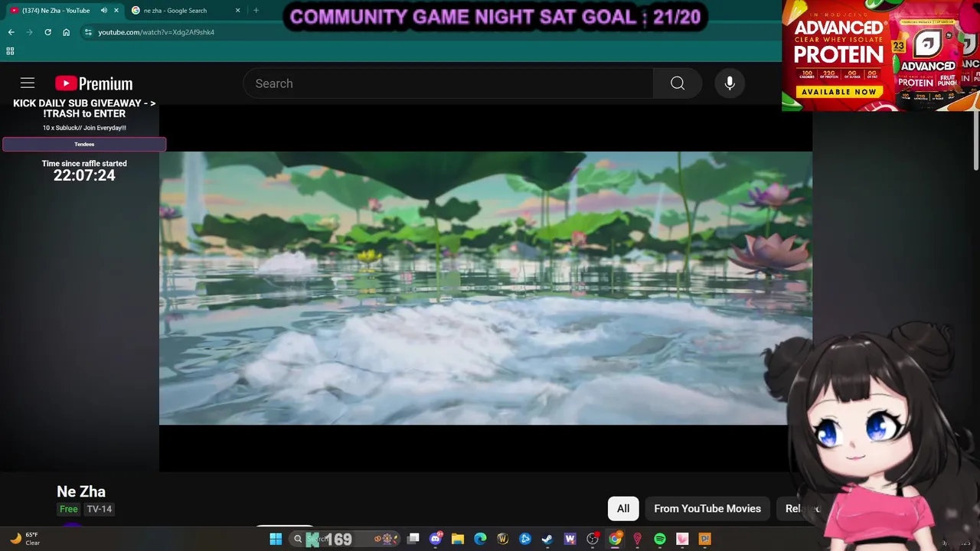This screenshot has width=980, height=551.
Task: Open the orange P app on taskbar
Action: point(704,539)
